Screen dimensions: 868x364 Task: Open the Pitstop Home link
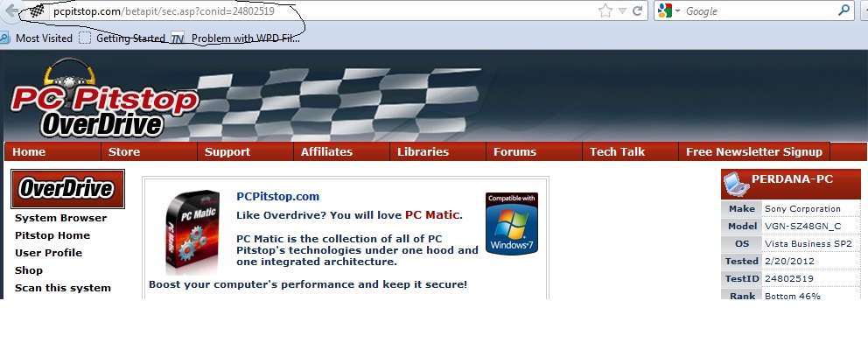52,235
